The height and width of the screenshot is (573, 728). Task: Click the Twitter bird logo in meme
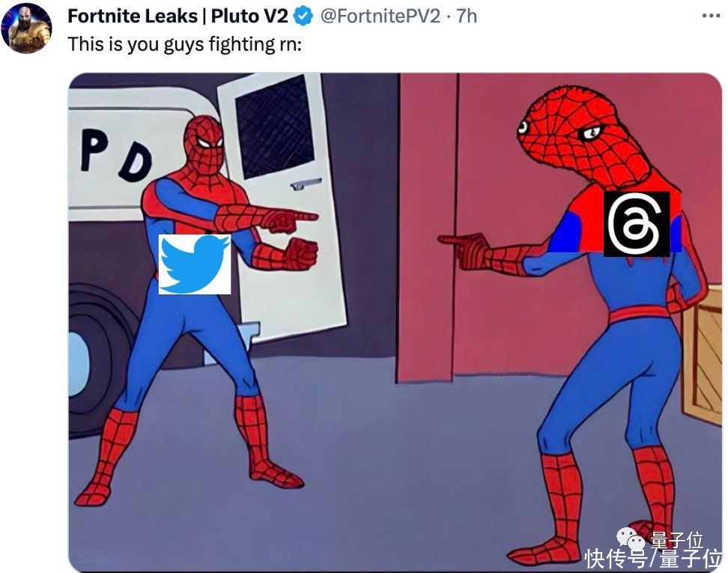[195, 264]
